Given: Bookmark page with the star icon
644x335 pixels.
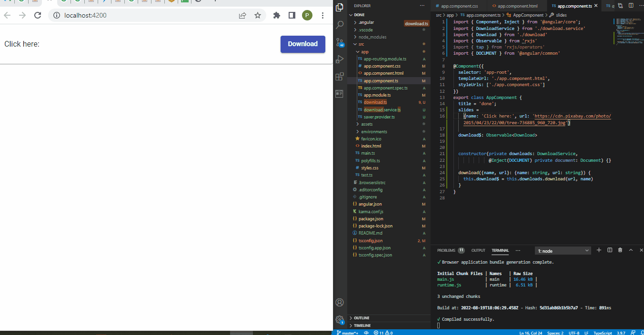Looking at the screenshot, I should 258,15.
